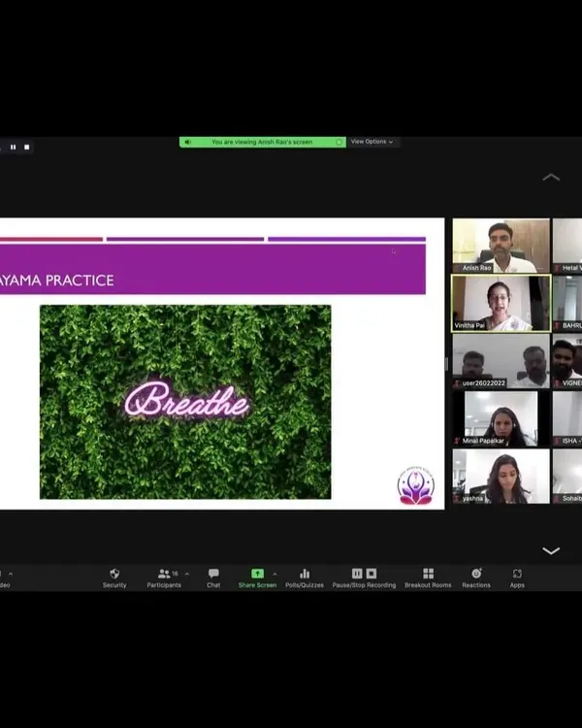Expand the Participants options caret
Viewport: 582px width, 728px height.
(x=187, y=575)
